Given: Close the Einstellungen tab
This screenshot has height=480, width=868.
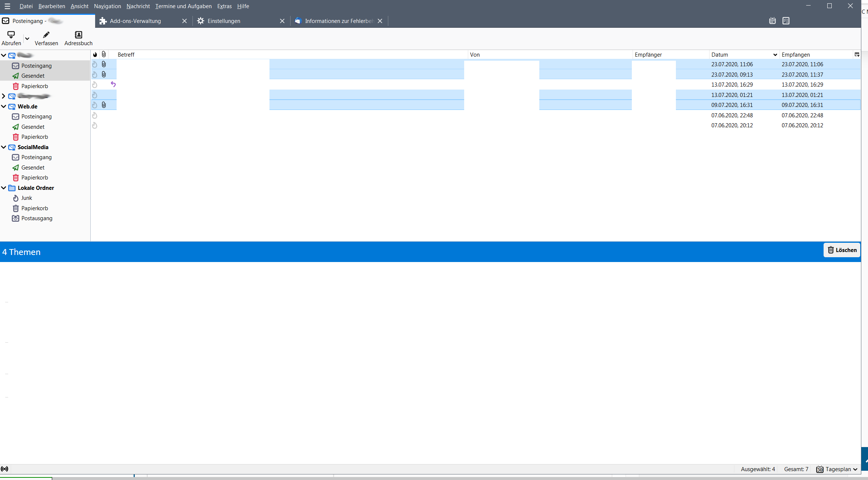Looking at the screenshot, I should [282, 21].
